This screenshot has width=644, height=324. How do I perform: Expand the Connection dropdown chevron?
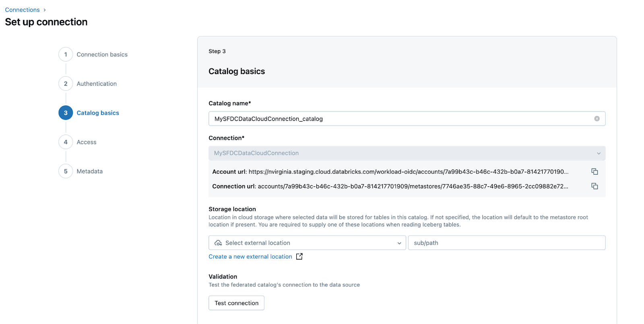point(599,153)
